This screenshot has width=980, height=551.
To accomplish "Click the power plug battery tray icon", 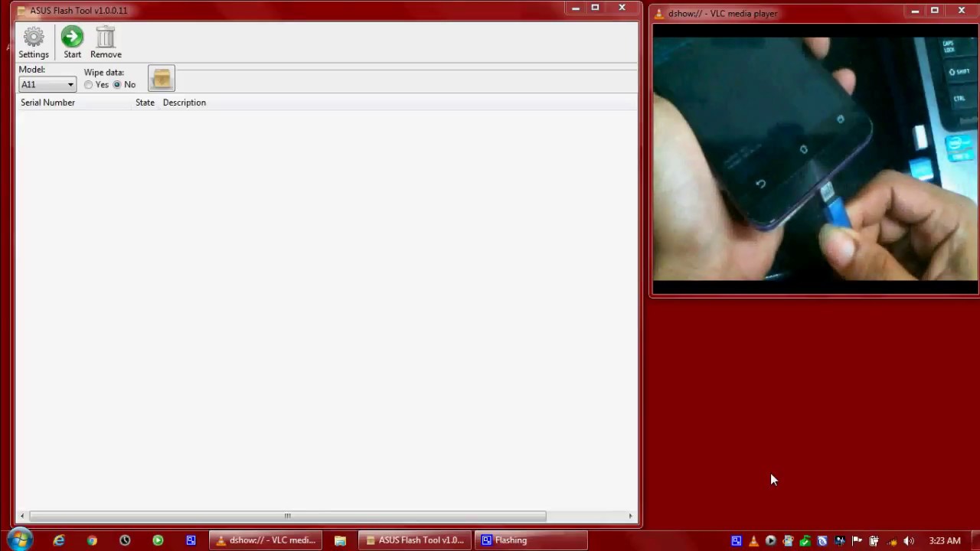I will (874, 541).
